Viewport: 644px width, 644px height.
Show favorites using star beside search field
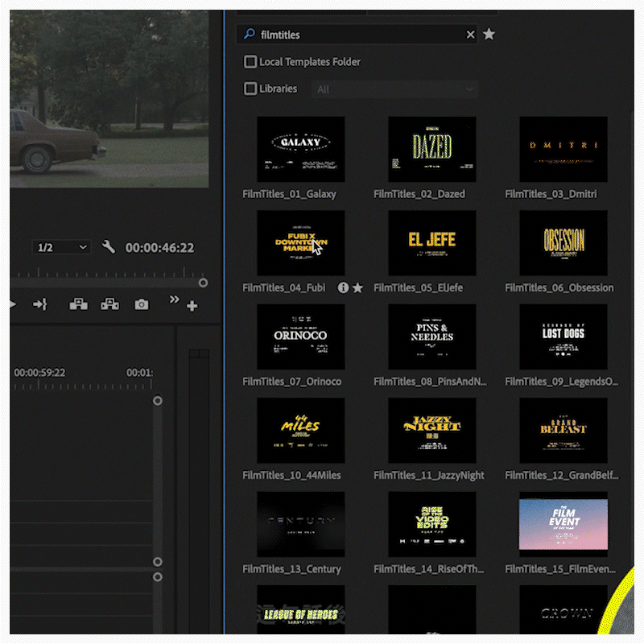pos(489,35)
